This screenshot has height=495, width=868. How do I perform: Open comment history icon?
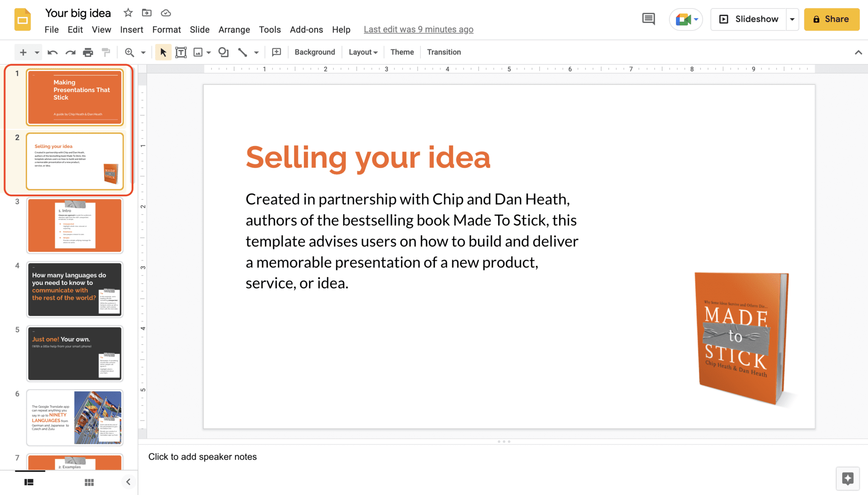[x=648, y=19]
